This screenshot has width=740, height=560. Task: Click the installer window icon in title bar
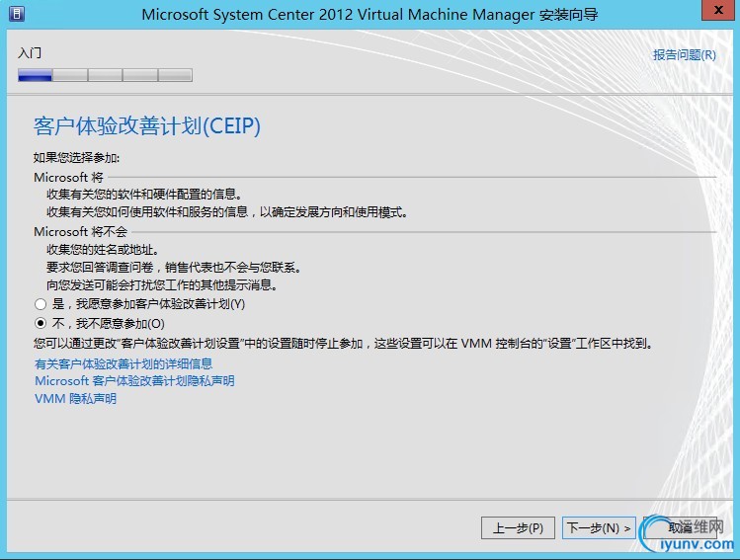[17, 14]
